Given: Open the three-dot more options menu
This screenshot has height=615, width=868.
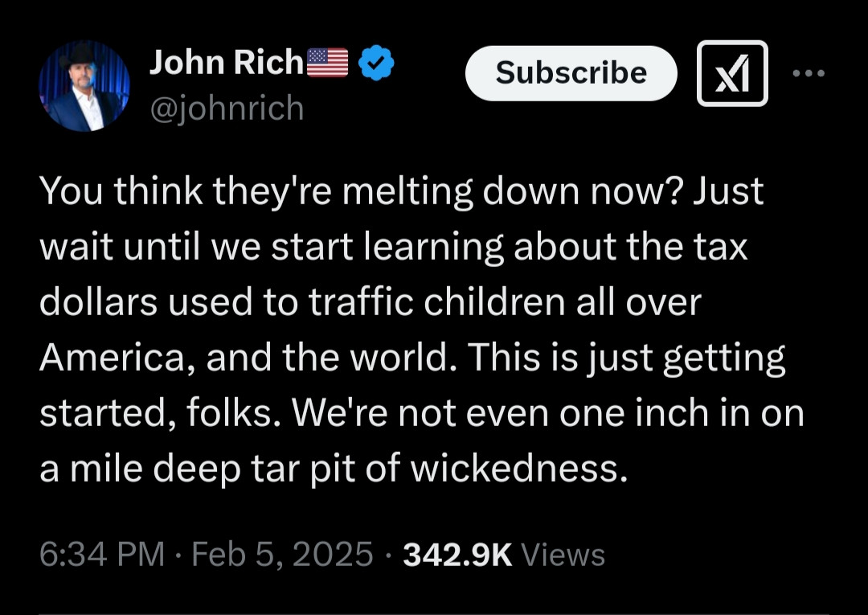Looking at the screenshot, I should tap(808, 72).
